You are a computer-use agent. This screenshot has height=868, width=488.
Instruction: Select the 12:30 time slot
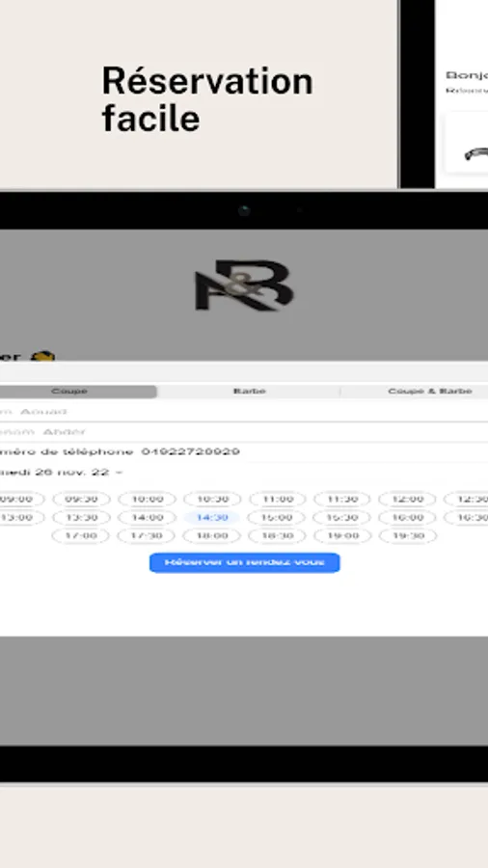click(x=467, y=500)
